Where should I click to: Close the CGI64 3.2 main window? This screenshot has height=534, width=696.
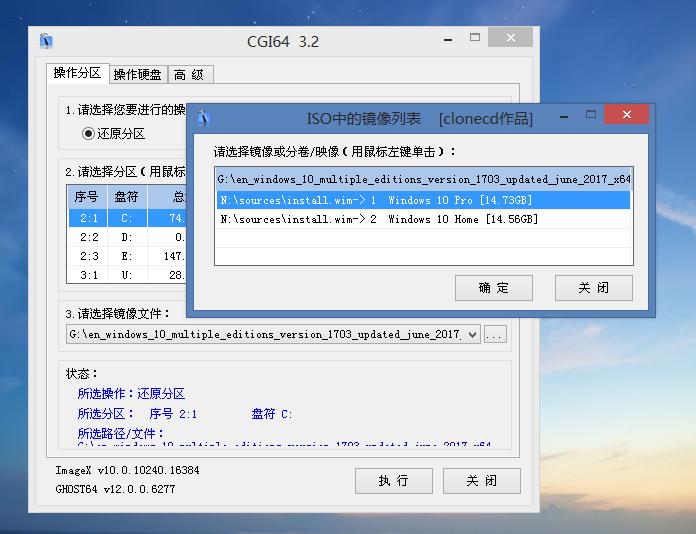510,37
